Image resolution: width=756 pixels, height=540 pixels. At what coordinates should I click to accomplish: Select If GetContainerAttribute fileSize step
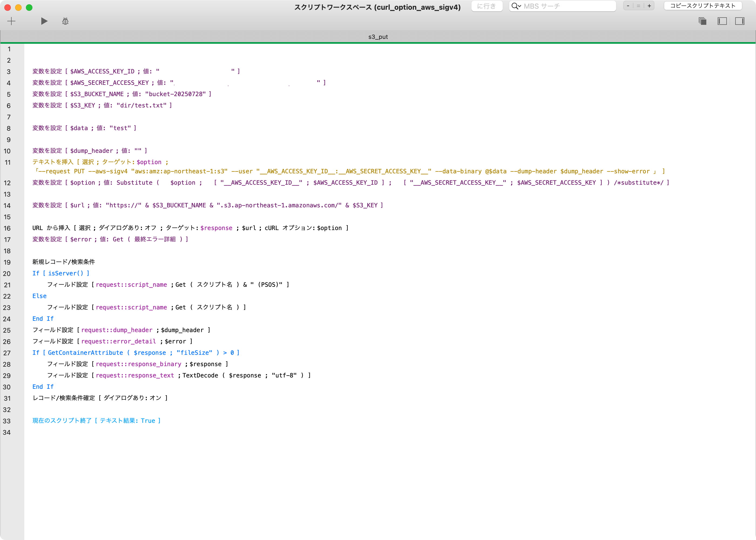[x=136, y=352]
